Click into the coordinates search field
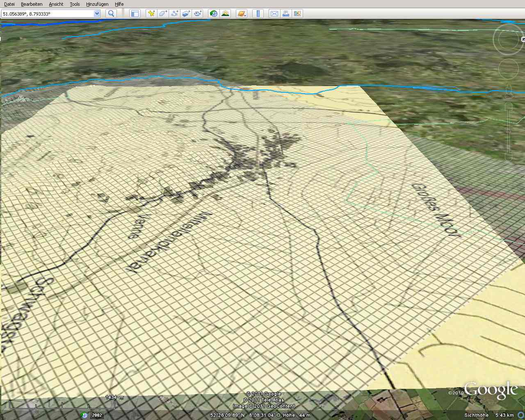 click(x=47, y=14)
